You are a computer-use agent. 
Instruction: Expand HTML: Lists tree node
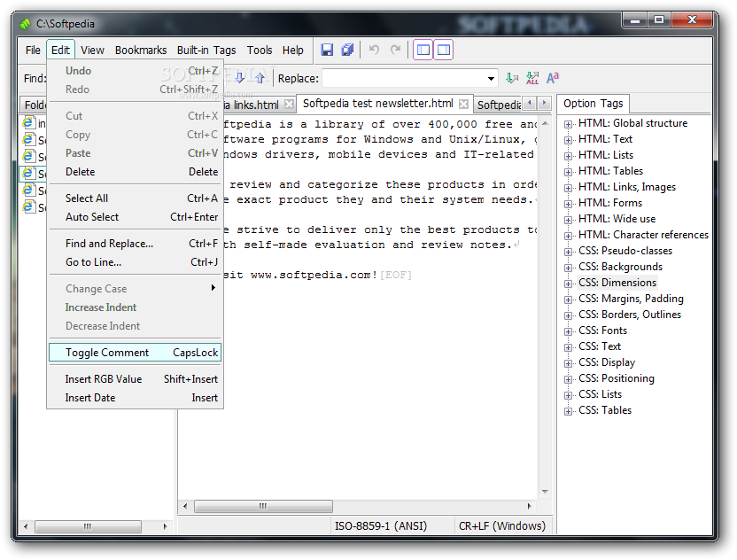pyautogui.click(x=568, y=156)
